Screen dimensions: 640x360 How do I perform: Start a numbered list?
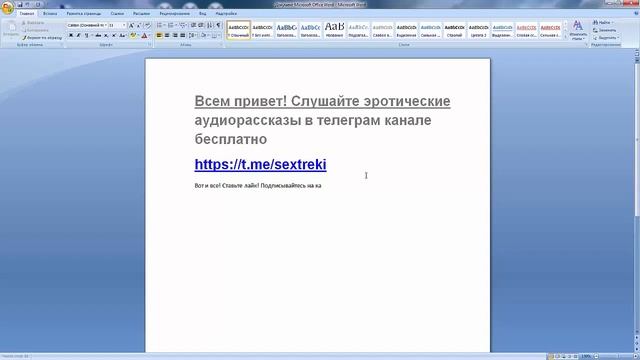(171, 25)
